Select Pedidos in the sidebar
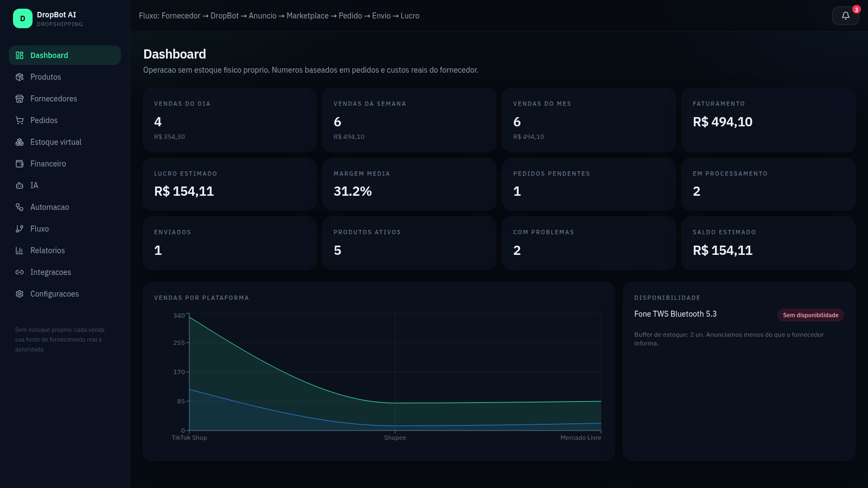This screenshot has width=868, height=488. 65,120
